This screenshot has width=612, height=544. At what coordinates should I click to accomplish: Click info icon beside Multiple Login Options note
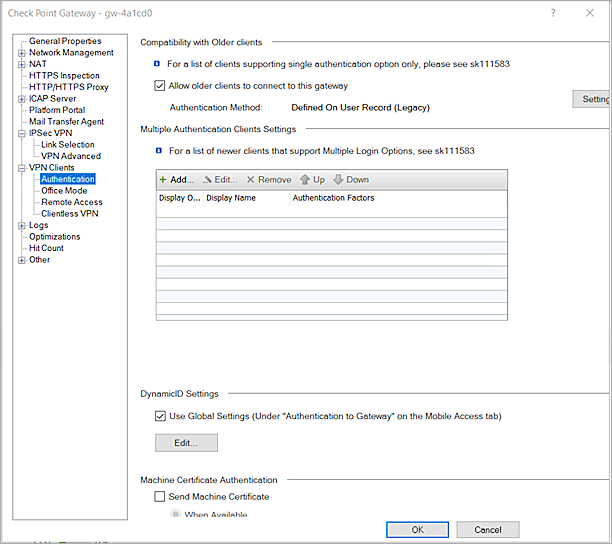pyautogui.click(x=159, y=151)
